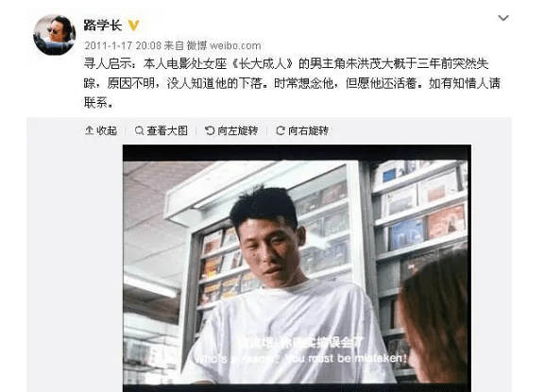Click the English subtitle in the movie frame
This screenshot has height=392, width=545.
(301, 358)
